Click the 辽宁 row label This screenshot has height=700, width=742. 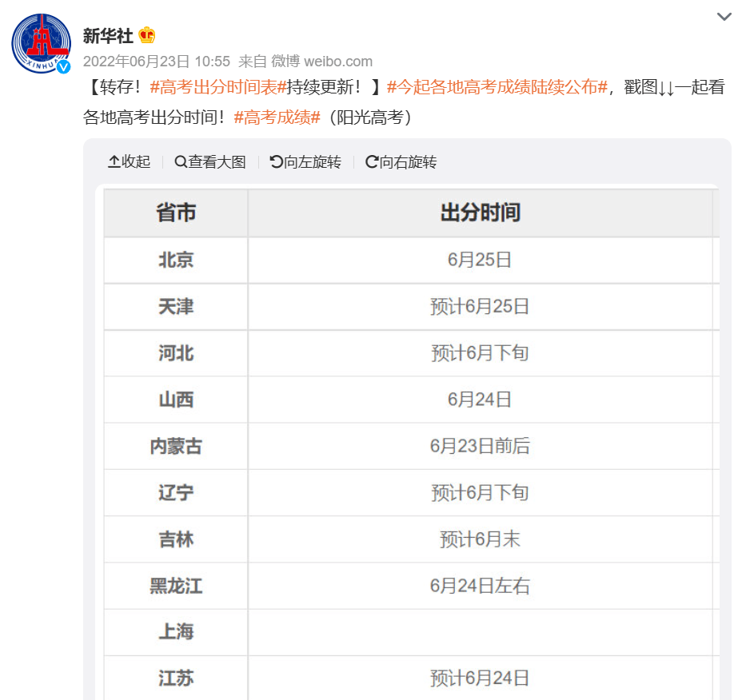coord(176,493)
